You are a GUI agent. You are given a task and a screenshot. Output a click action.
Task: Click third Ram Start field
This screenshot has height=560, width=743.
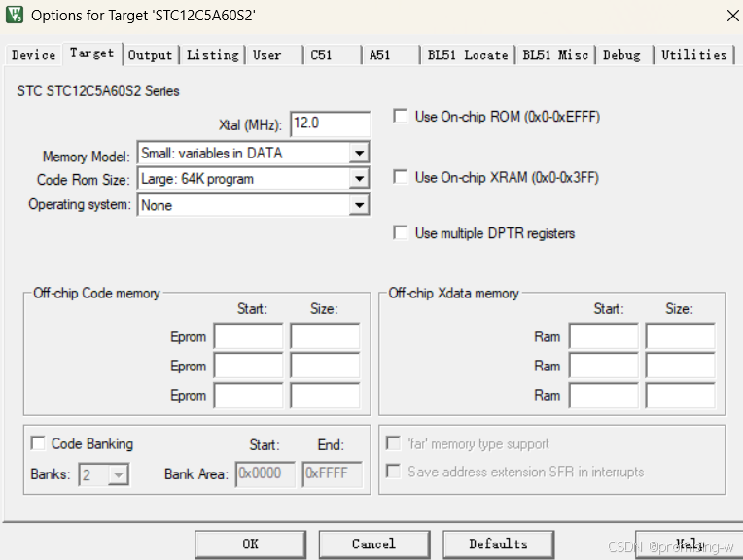604,395
